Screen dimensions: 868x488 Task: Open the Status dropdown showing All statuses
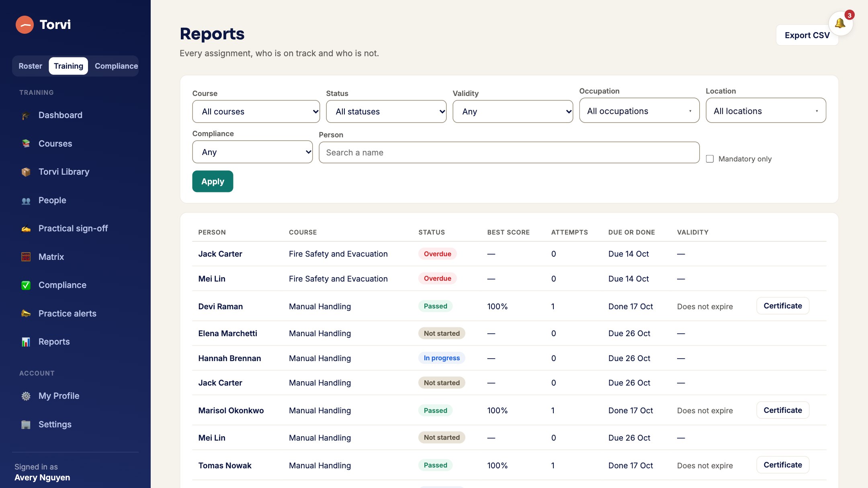click(x=386, y=111)
